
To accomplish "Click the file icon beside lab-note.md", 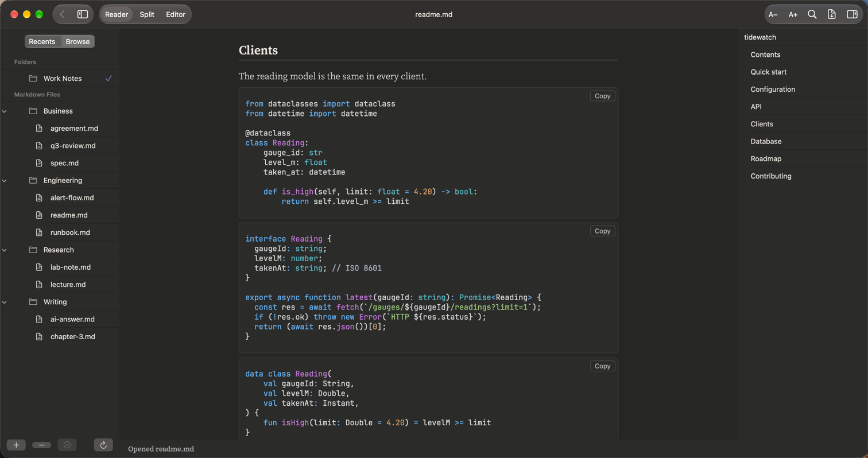I will coord(39,267).
